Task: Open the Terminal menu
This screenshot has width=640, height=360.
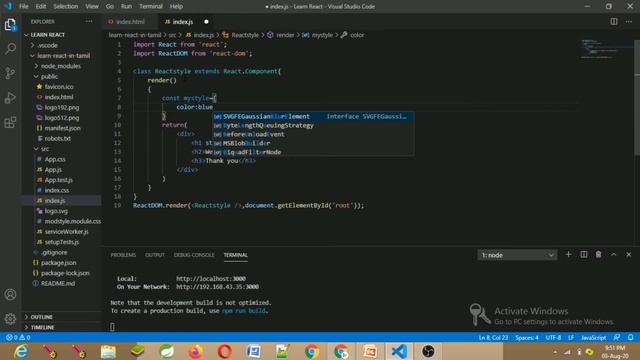Action: click(151, 6)
